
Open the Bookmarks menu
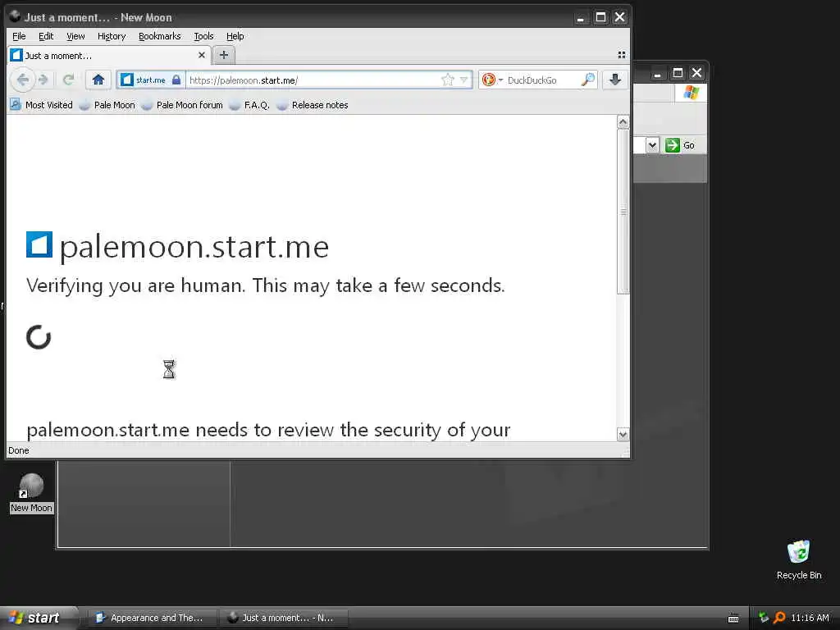[160, 36]
